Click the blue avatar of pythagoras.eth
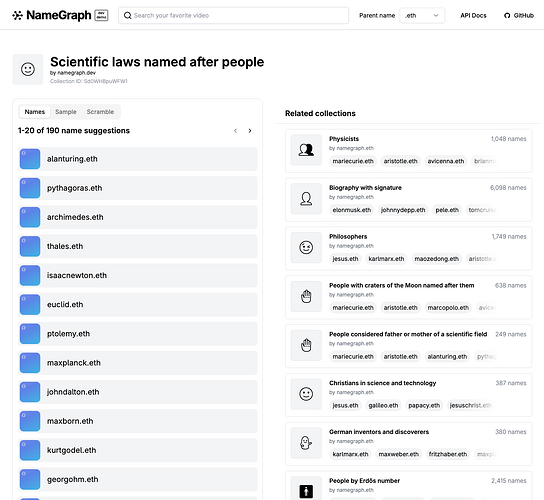544x500 pixels. [x=30, y=188]
